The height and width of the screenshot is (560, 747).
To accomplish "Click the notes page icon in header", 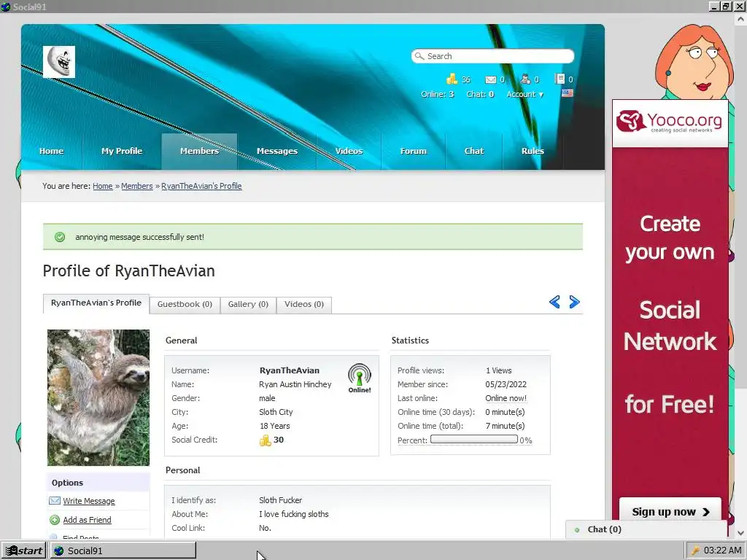I will pos(560,79).
